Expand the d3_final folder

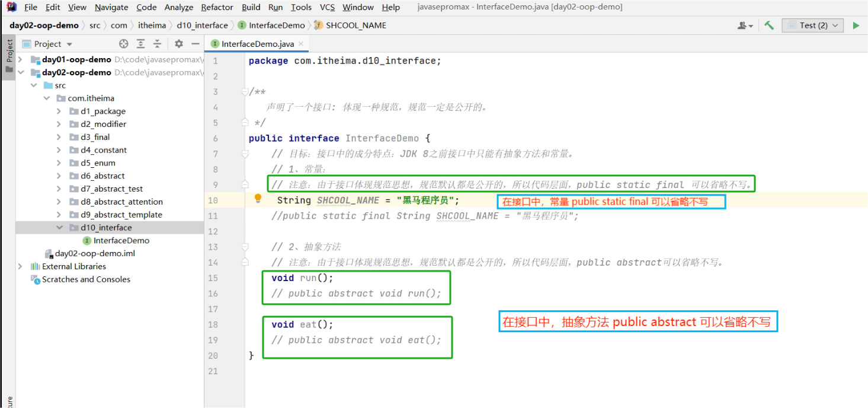(x=59, y=137)
